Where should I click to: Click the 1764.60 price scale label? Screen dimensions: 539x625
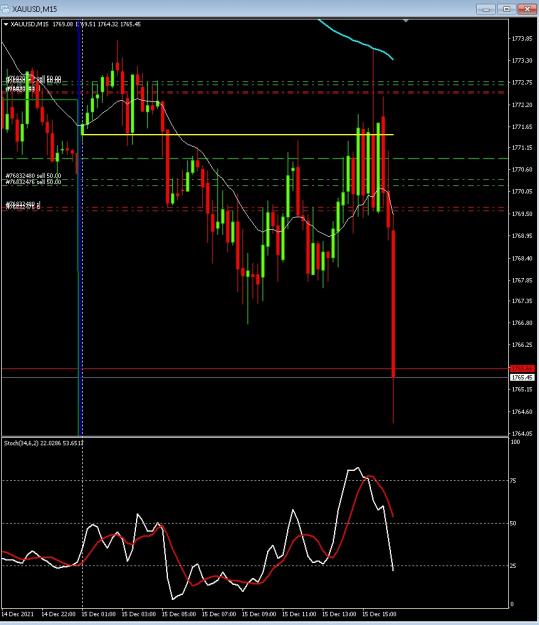[x=522, y=412]
